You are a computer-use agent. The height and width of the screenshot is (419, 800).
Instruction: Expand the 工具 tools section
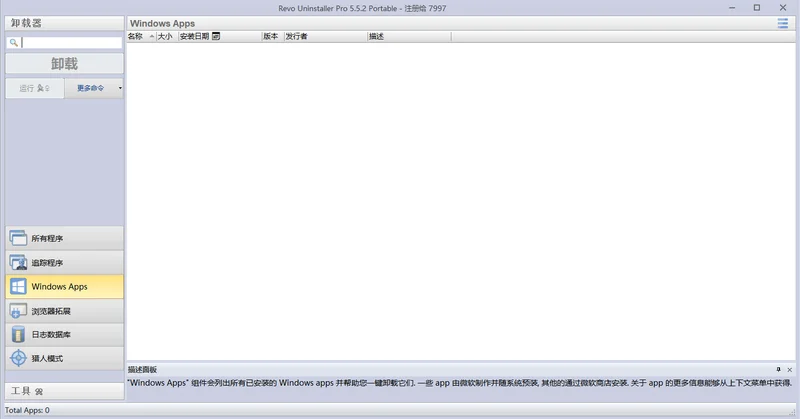click(x=64, y=391)
